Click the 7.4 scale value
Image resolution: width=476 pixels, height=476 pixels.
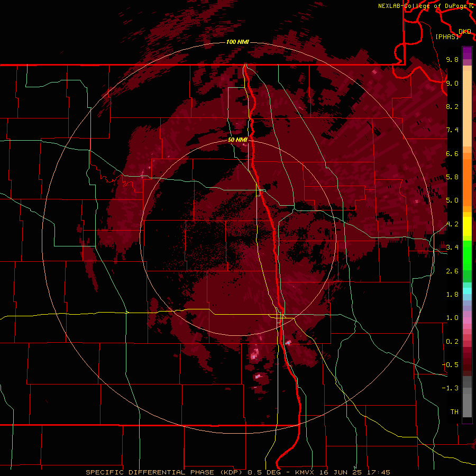point(452,130)
